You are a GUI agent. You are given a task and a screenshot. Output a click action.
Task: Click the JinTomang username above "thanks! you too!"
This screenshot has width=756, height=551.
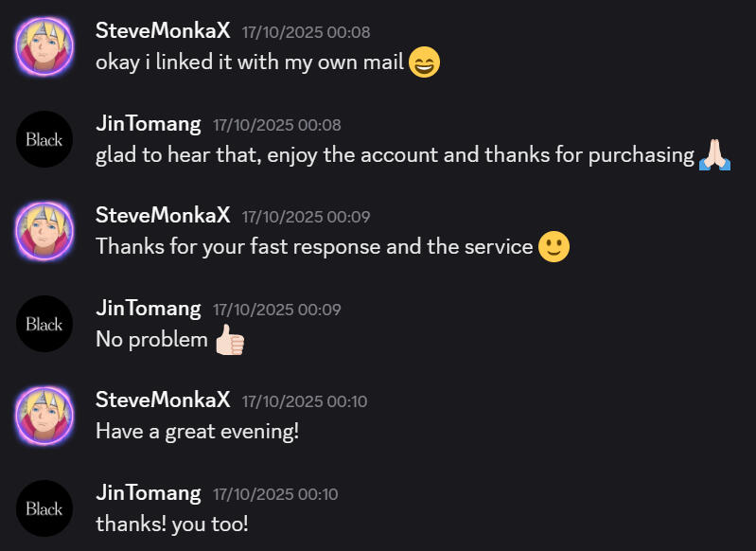149,492
